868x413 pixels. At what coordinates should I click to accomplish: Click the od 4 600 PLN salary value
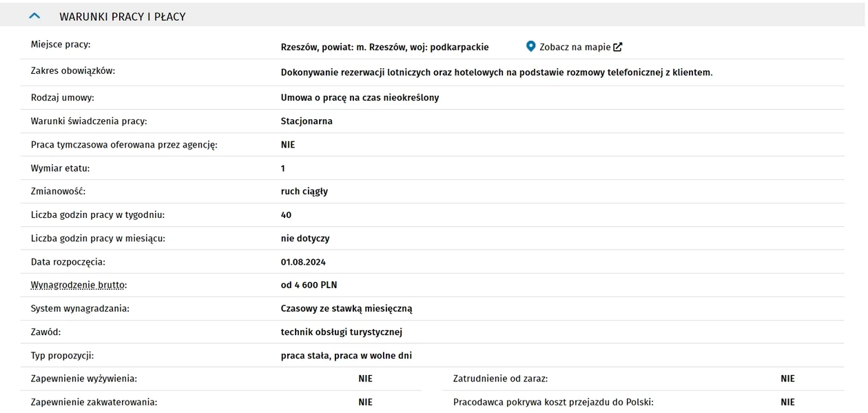309,285
